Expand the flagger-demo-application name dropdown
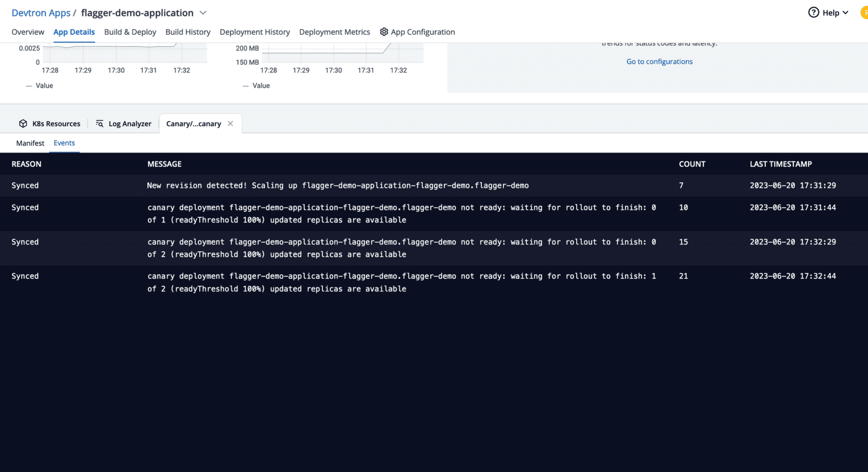This screenshot has width=868, height=472. pos(203,13)
